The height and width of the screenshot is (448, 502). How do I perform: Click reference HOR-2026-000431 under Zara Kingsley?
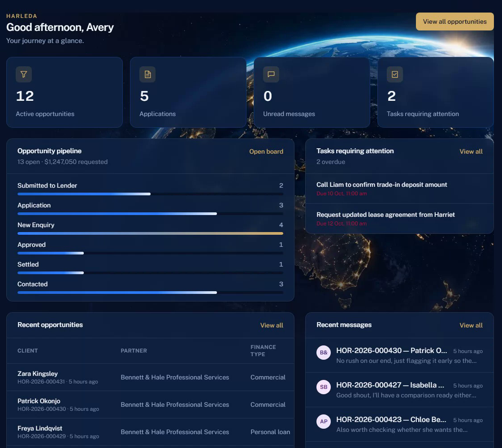coord(41,382)
